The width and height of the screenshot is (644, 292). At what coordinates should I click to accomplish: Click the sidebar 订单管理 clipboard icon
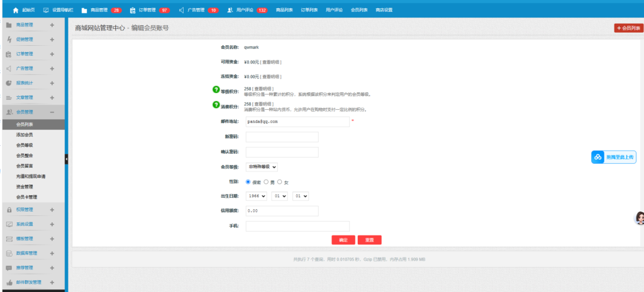tap(9, 54)
